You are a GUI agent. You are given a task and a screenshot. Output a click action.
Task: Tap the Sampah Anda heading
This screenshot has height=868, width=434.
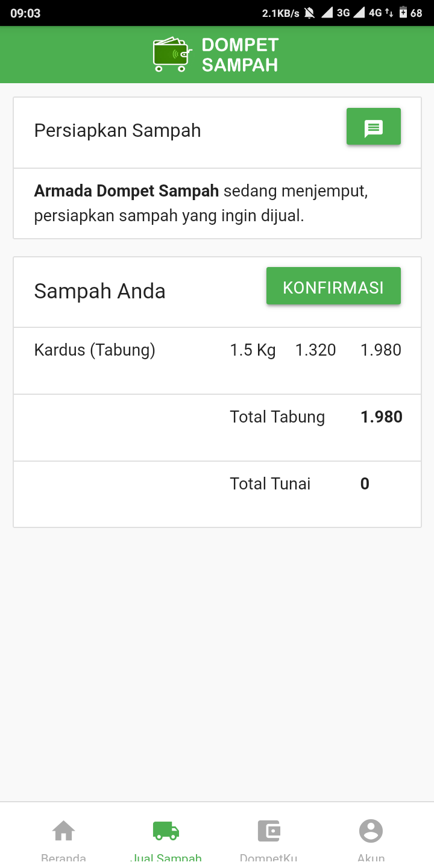point(99,291)
